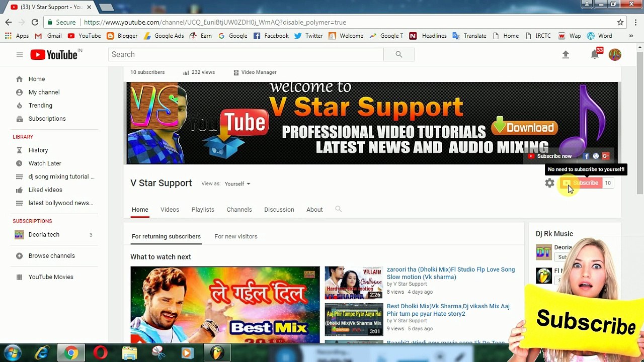Click the Chrome address bar URL
Screen dimensions: 644x362
click(x=215, y=22)
